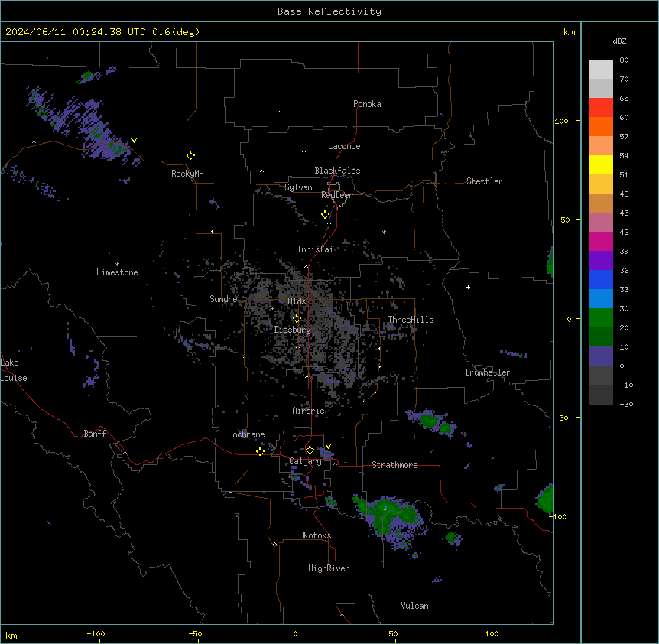Select the Sylvan label
Image resolution: width=659 pixels, height=644 pixels.
(x=298, y=187)
